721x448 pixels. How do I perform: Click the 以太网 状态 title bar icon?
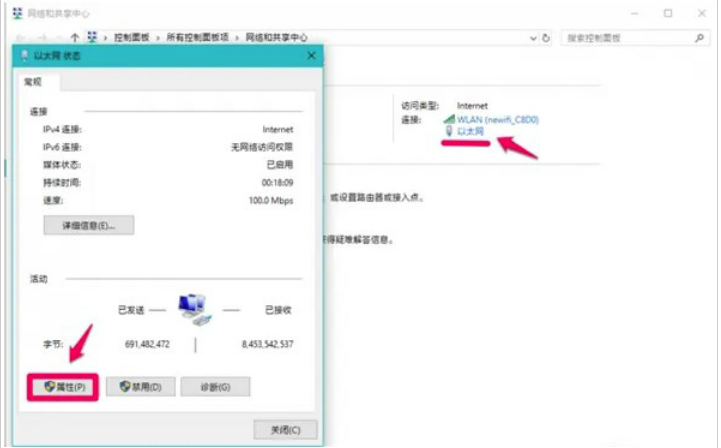coord(25,56)
